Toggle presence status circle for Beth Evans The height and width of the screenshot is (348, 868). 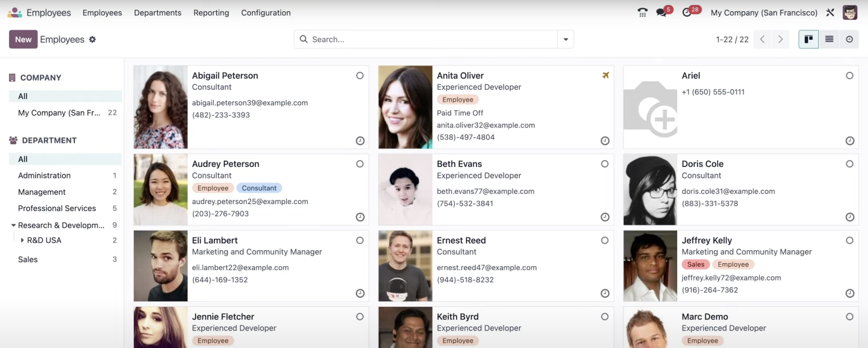[x=604, y=164]
